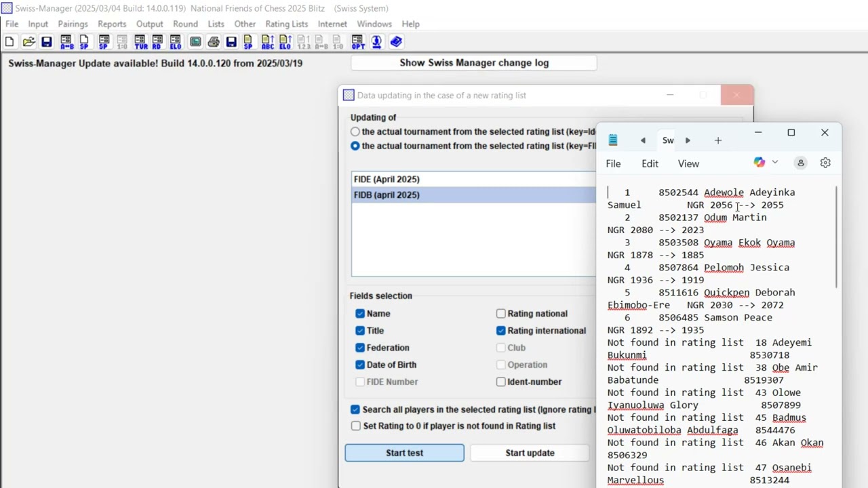Enable the Ident-number checkbox

click(501, 382)
